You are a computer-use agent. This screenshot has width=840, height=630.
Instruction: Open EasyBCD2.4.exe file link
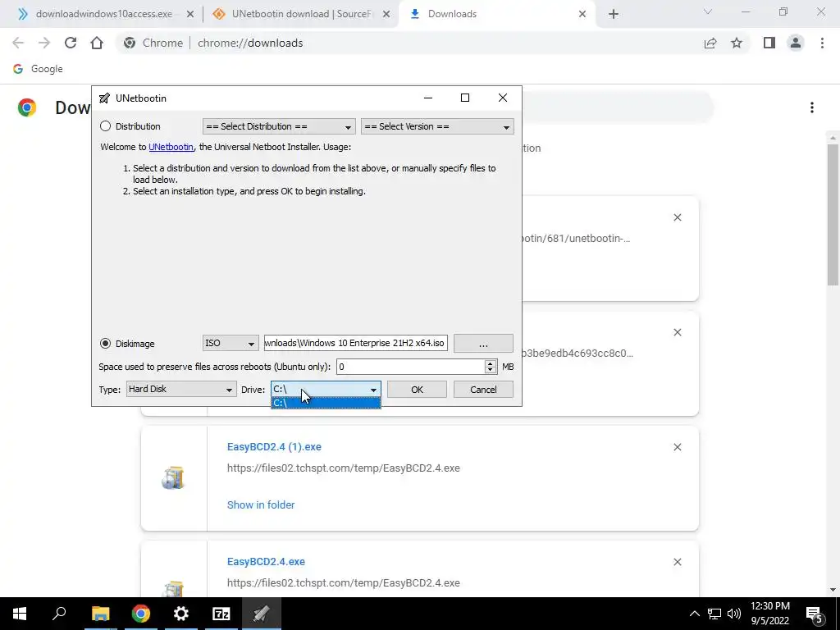[x=267, y=561]
